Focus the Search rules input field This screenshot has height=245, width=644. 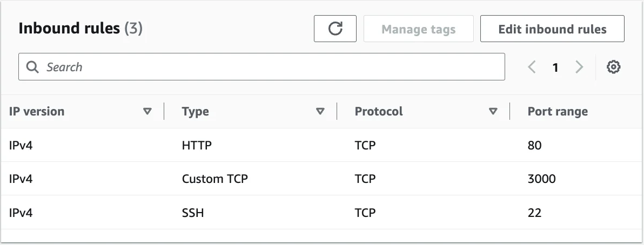point(270,67)
